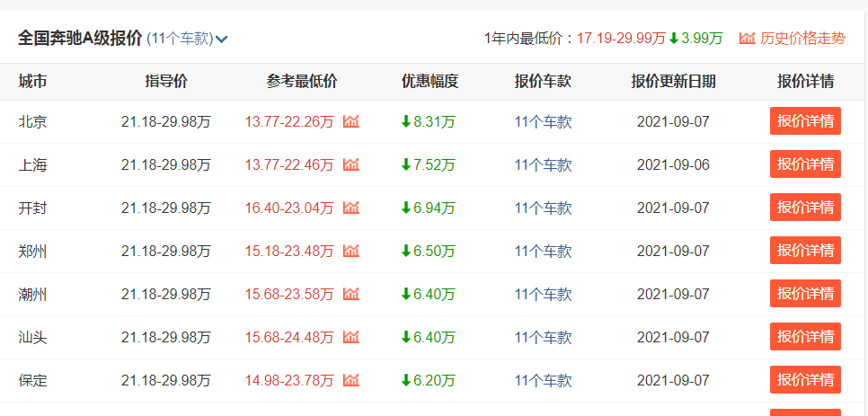The width and height of the screenshot is (868, 416).
Task: Click the discount amount 6.94万
Action: (x=435, y=208)
